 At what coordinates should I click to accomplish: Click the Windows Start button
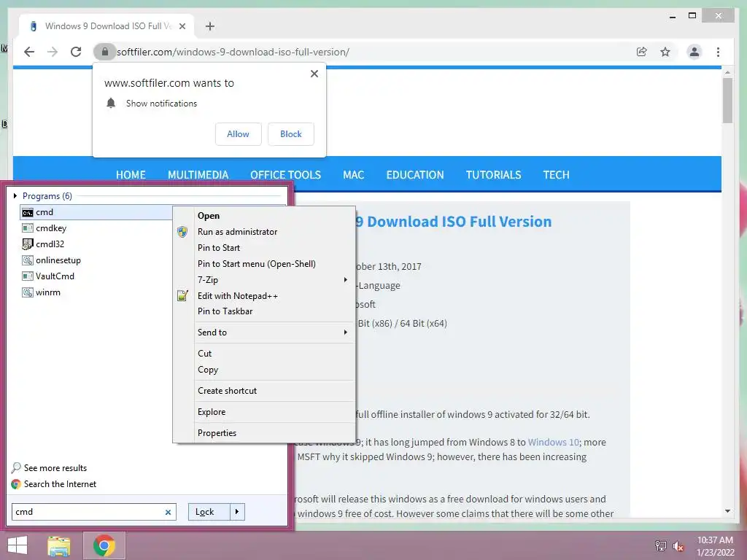[18, 545]
